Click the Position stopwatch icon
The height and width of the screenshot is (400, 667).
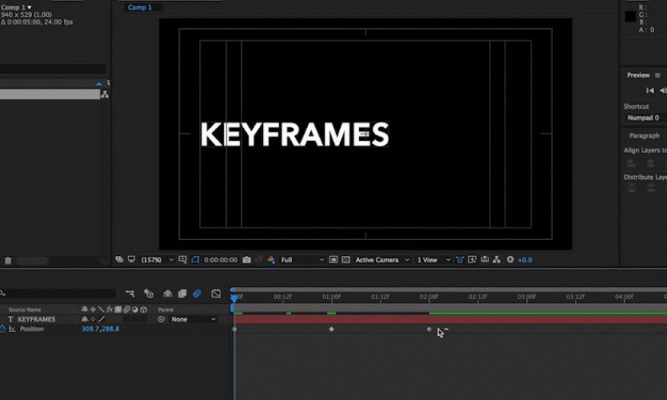pyautogui.click(x=5, y=329)
